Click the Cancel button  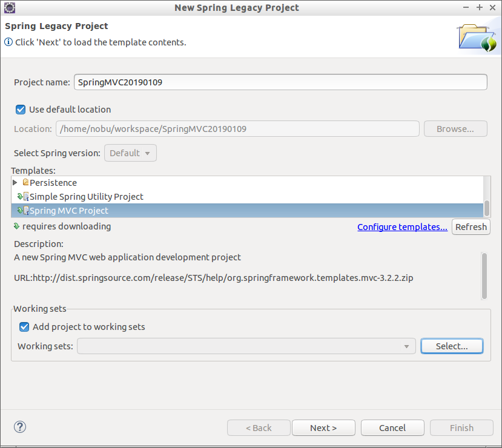(x=392, y=428)
